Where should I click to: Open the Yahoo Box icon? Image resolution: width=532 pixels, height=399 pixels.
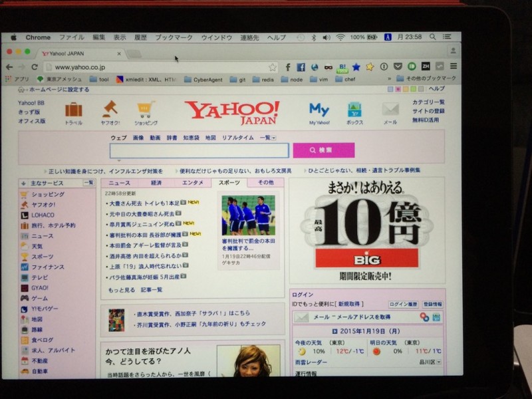pos(354,110)
